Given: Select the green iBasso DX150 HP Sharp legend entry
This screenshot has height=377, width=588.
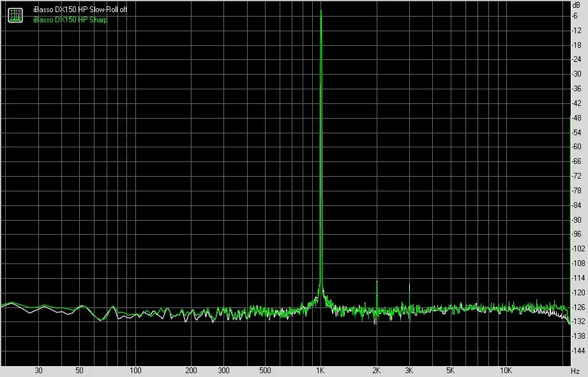Looking at the screenshot, I should point(70,20).
